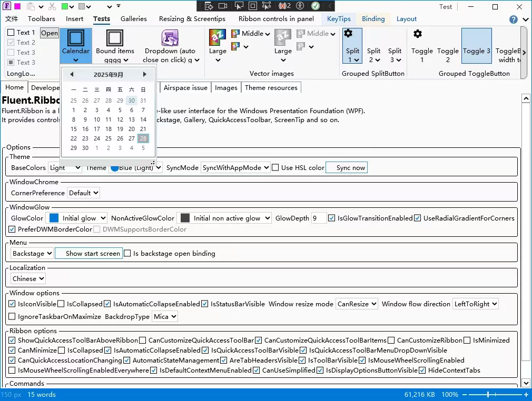Open the GlowColor Initial glow dropdown

point(76,218)
